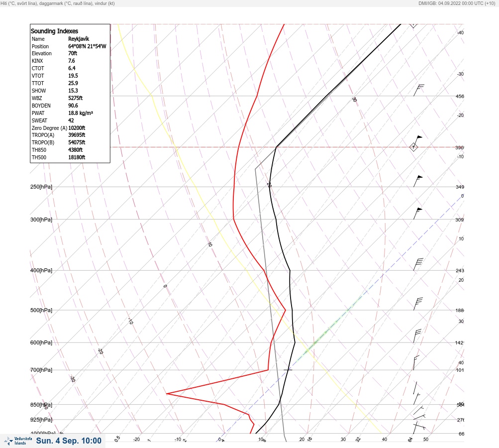Click the wind barb beside the 456 height label
Screen dimensions: 499x448
tap(419, 90)
